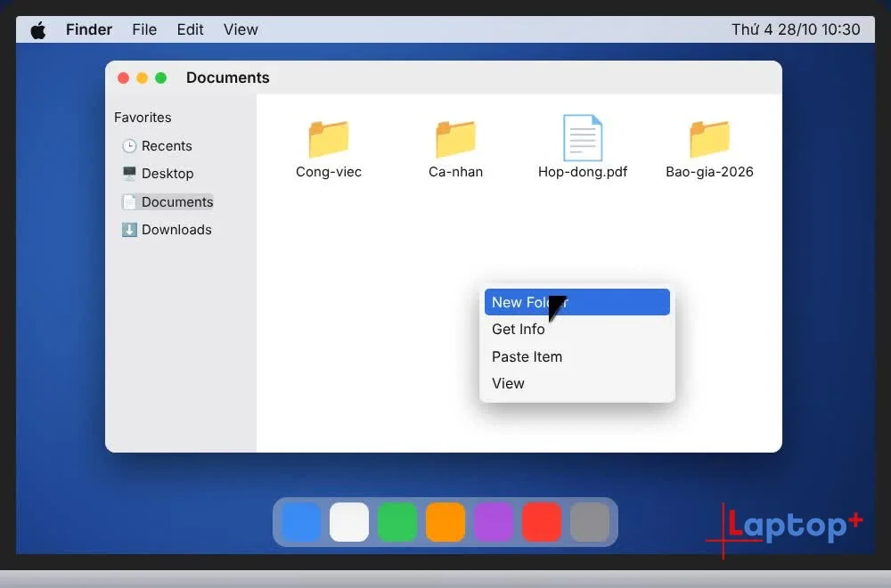The image size is (891, 588).
Task: Launch the orange app in the Dock
Action: point(445,521)
